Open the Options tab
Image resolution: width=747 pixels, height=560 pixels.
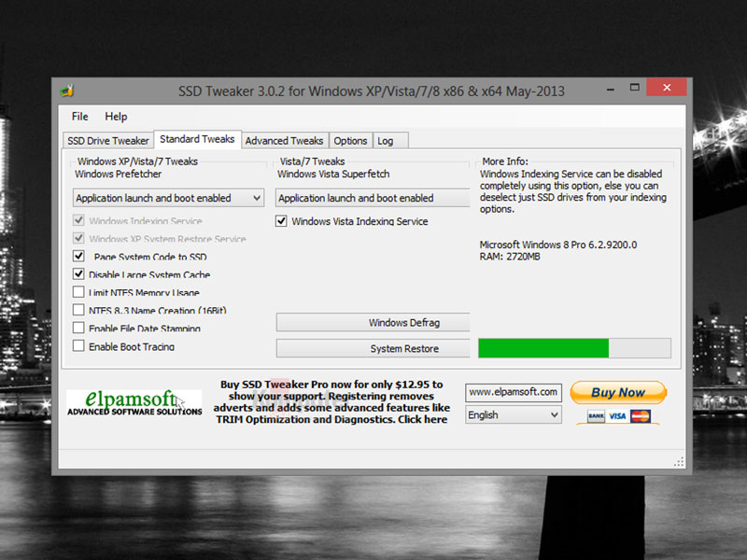[x=350, y=141]
